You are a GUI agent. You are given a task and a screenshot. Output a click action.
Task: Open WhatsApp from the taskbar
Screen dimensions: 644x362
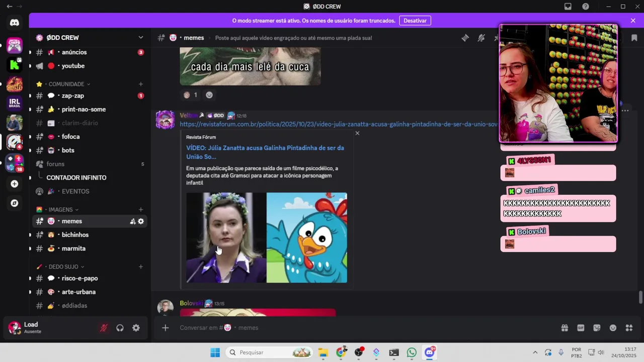click(x=412, y=352)
